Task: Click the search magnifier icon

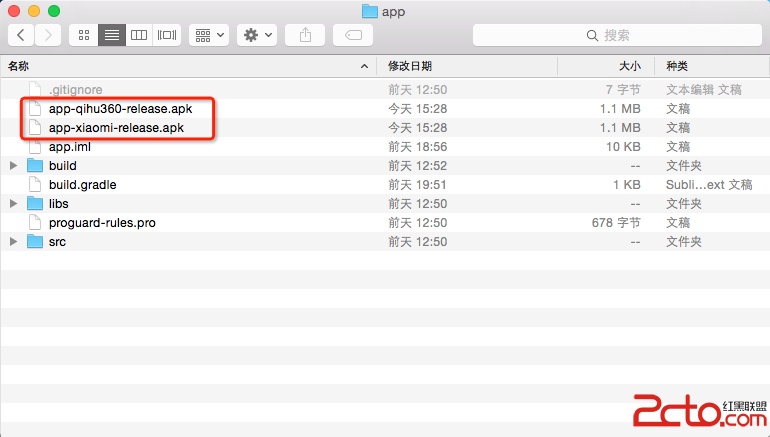Action: [592, 35]
